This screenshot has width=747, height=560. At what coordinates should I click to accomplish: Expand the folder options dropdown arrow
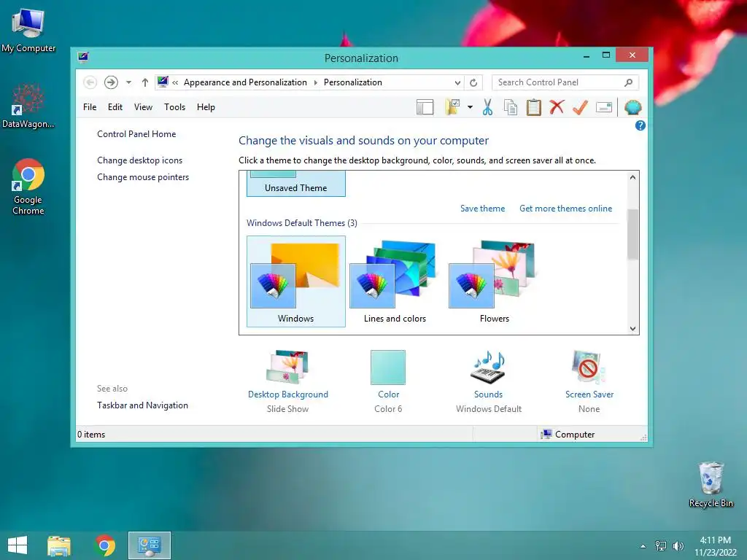pos(471,107)
